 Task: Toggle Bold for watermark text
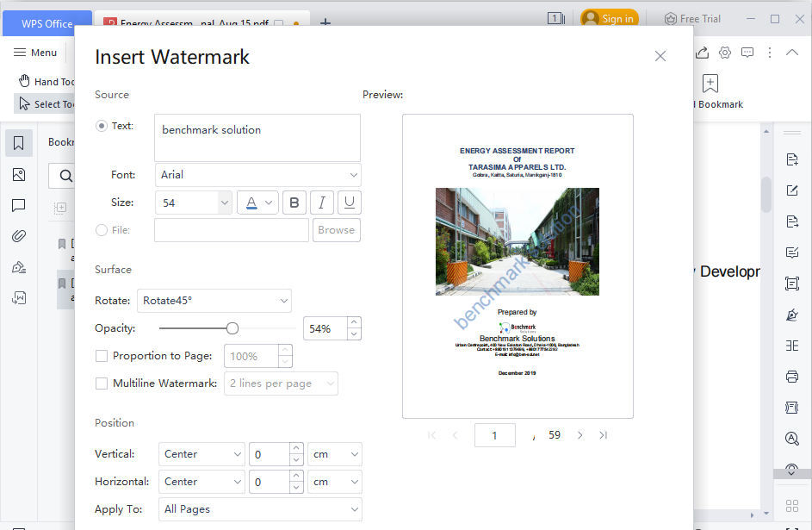(x=294, y=203)
